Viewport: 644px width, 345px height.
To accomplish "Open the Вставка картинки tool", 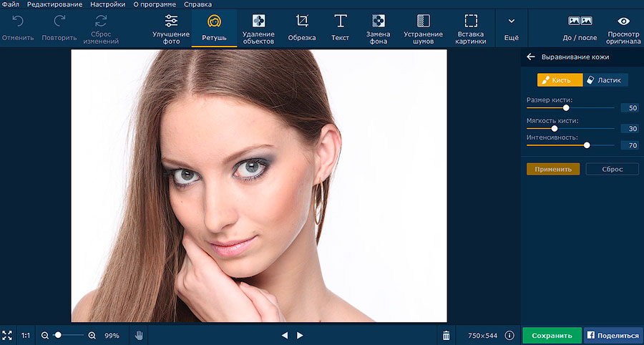I will (471, 29).
